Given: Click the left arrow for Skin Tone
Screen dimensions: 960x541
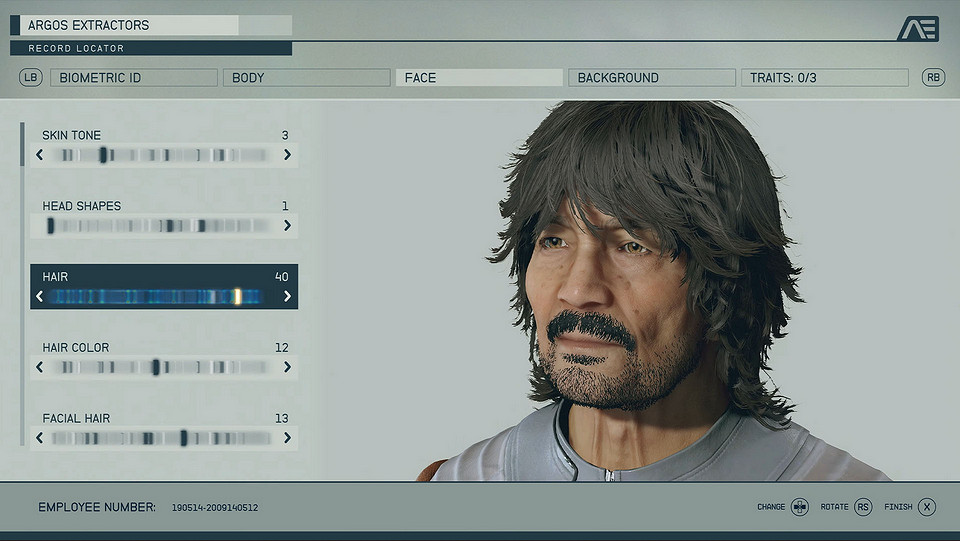Looking at the screenshot, I should coord(40,155).
